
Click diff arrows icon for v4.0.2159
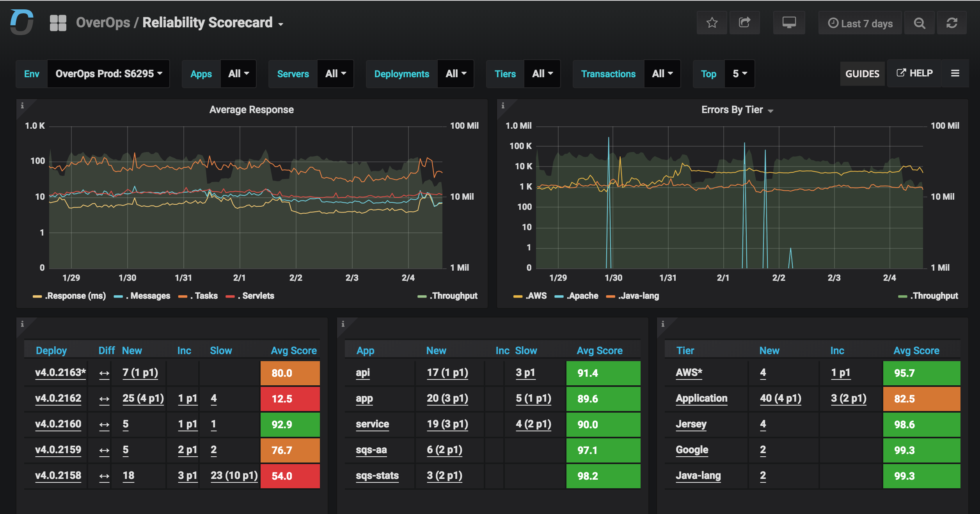click(x=104, y=451)
